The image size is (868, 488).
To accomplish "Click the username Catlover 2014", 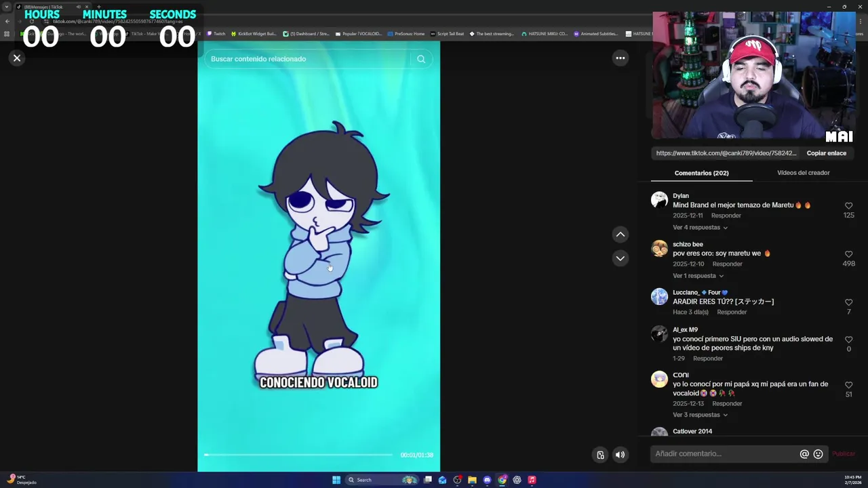I will (692, 431).
